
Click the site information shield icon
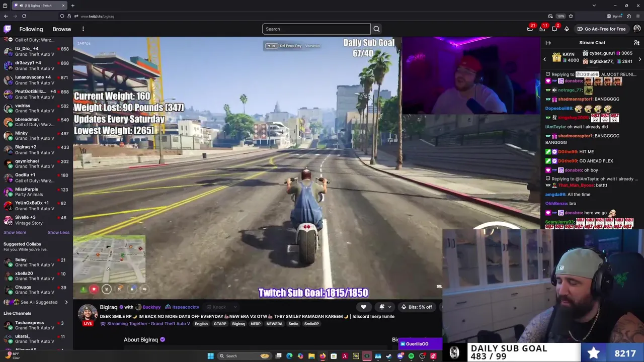tap(62, 16)
